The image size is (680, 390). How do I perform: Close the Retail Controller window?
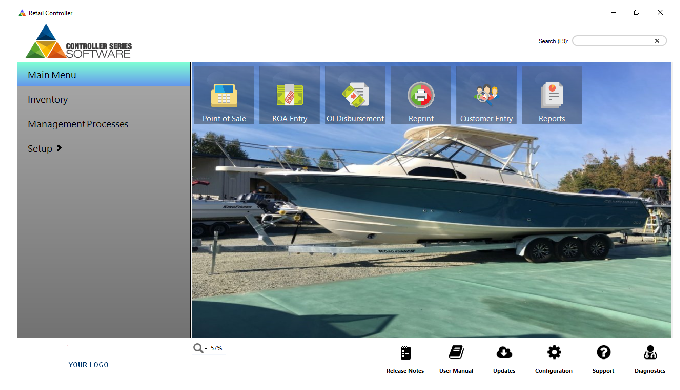pos(660,13)
